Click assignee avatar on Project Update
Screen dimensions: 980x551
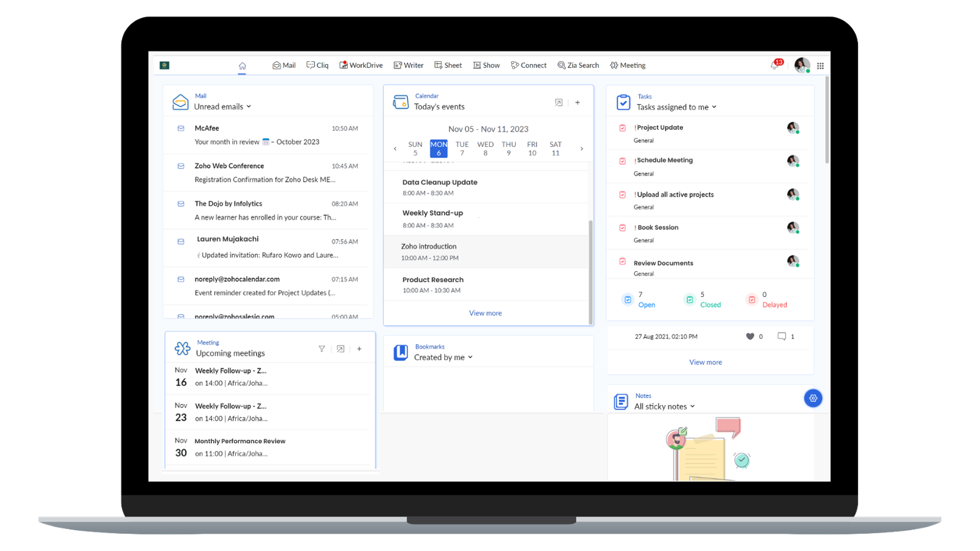coord(793,128)
